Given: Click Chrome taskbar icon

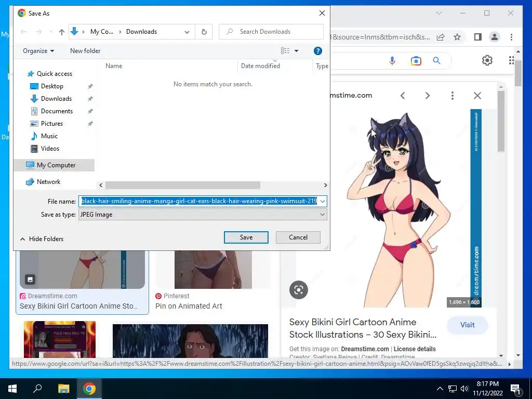Looking at the screenshot, I should (89, 389).
